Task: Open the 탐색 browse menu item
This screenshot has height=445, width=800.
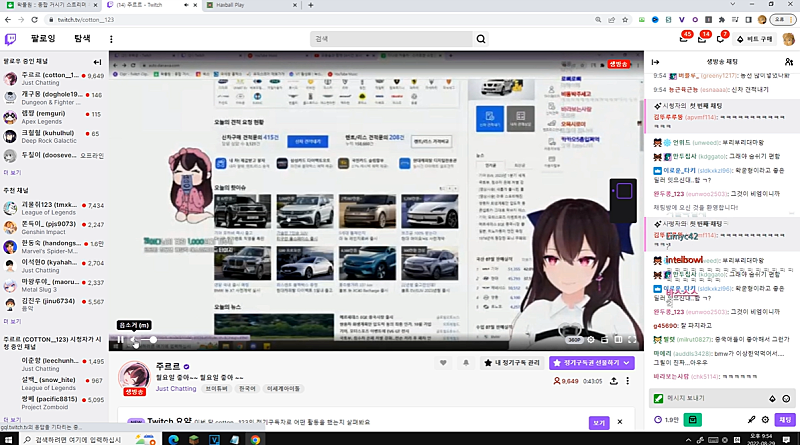Action: 82,38
